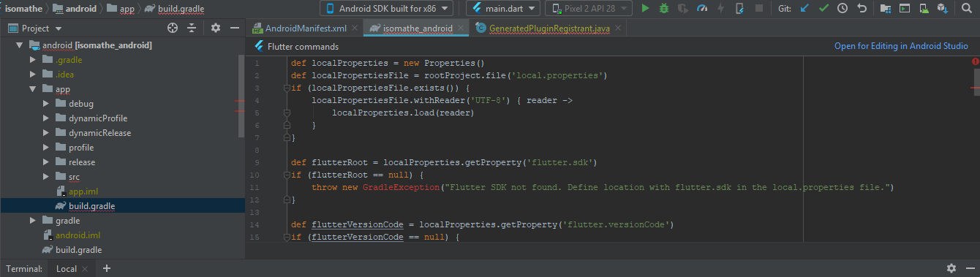The height and width of the screenshot is (277, 980).
Task: Click the red error indicator atop editor scrollbar
Action: [x=976, y=62]
